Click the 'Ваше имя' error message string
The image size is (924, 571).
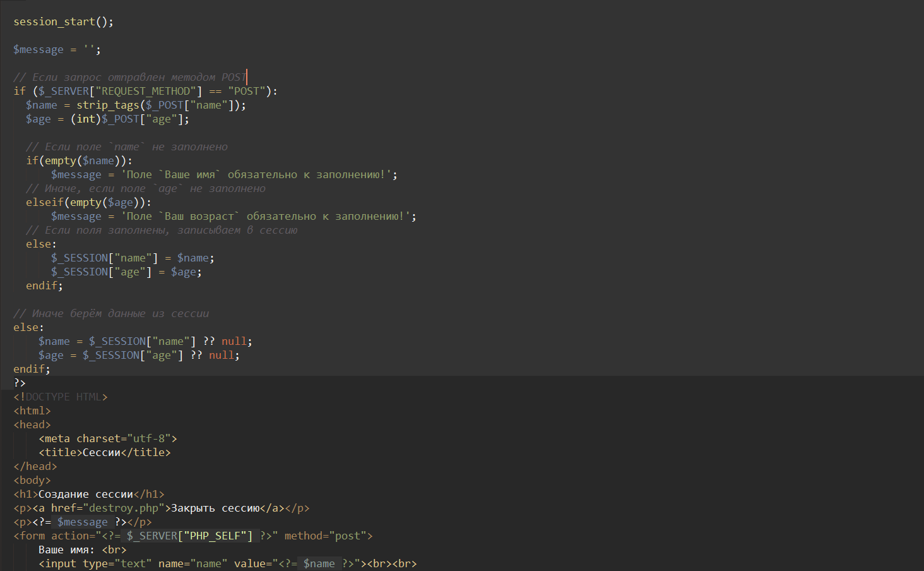[x=259, y=174]
